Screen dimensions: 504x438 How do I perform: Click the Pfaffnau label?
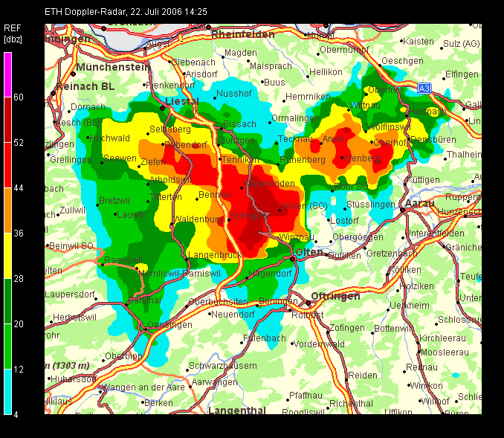point(306,396)
